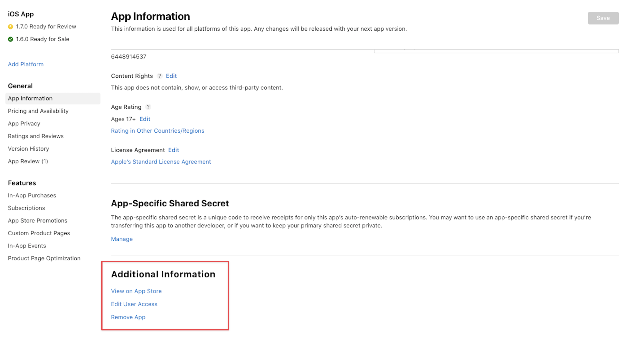Edit the Ages 17+ rating
Image resolution: width=644 pixels, height=340 pixels.
(145, 119)
